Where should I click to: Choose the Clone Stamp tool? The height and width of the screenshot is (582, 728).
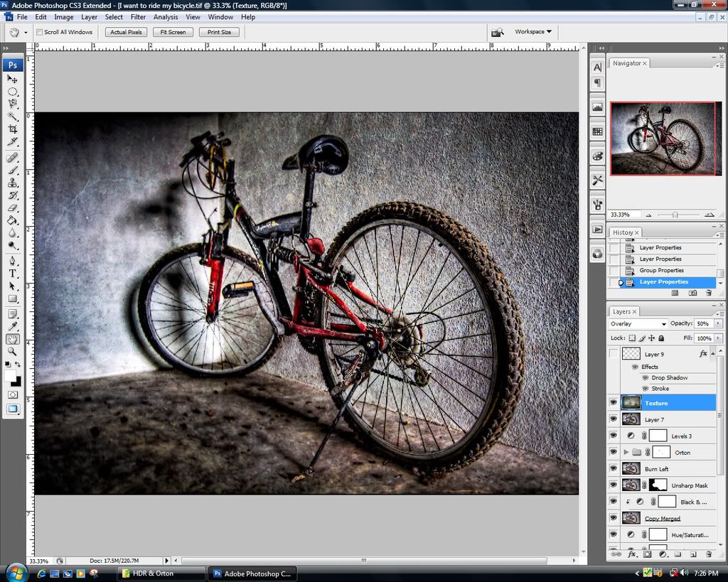13,183
